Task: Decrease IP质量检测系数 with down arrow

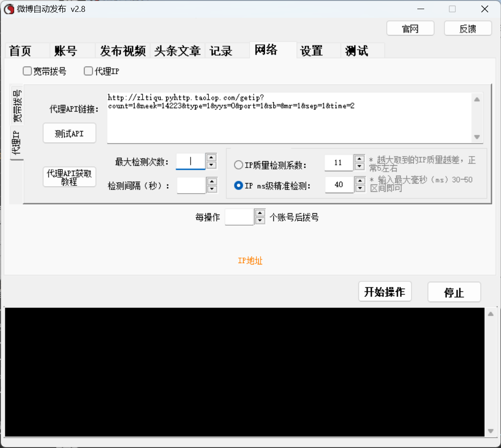Action: pos(360,166)
